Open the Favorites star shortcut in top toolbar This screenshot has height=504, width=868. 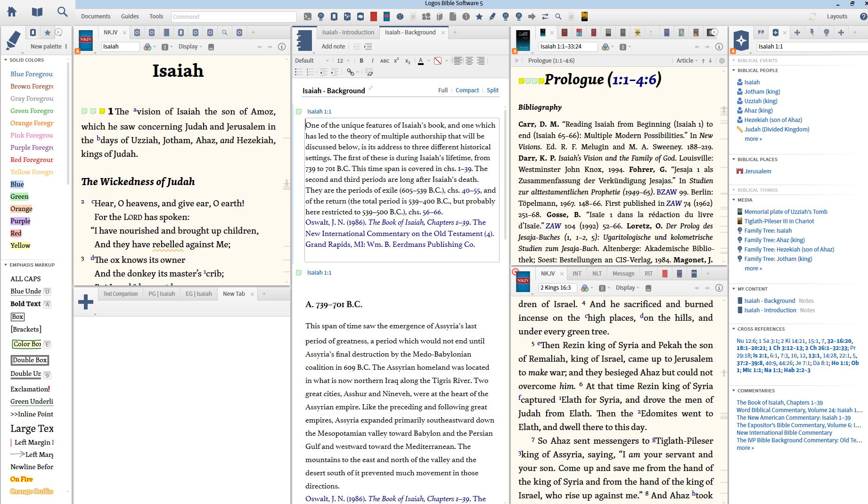point(479,16)
